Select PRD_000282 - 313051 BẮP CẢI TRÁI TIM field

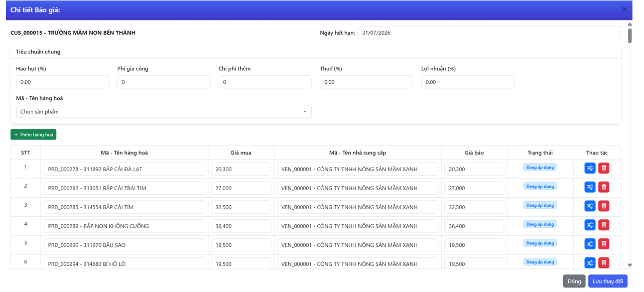[x=124, y=188]
